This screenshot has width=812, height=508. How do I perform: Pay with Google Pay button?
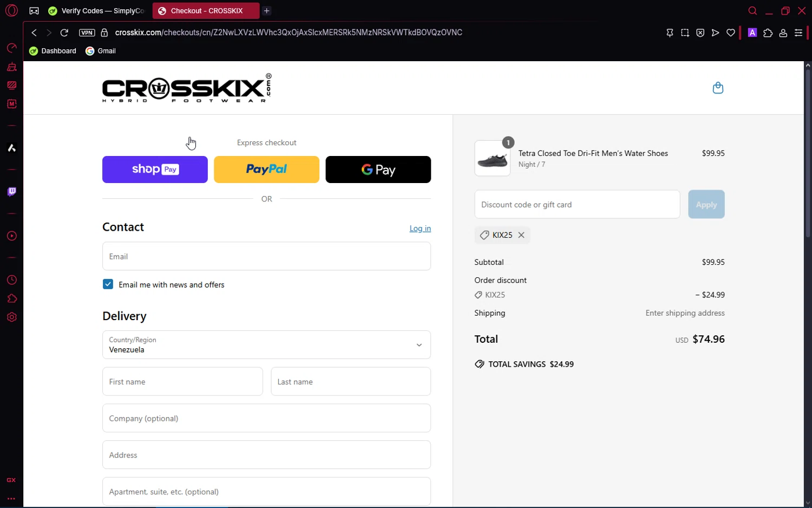pos(378,170)
